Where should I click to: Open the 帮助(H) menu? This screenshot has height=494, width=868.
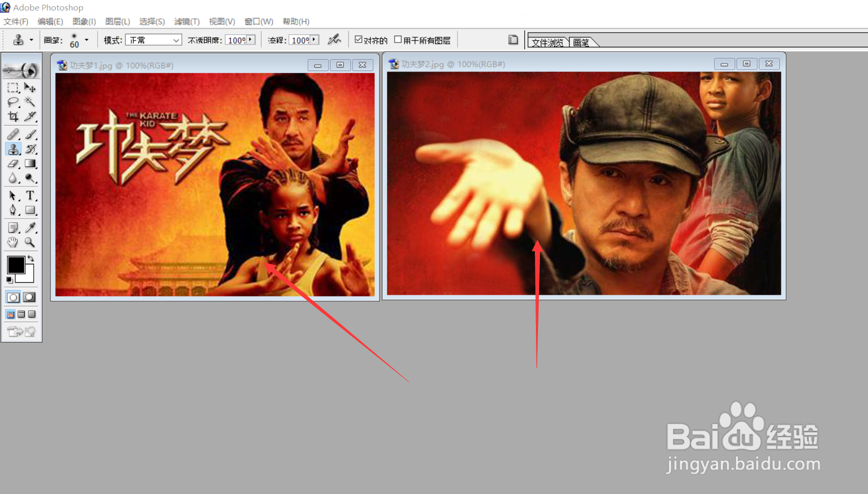pyautogui.click(x=296, y=22)
